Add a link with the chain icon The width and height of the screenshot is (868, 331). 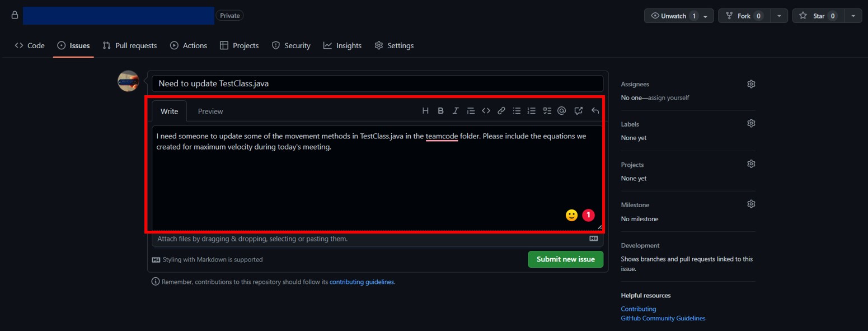click(501, 111)
